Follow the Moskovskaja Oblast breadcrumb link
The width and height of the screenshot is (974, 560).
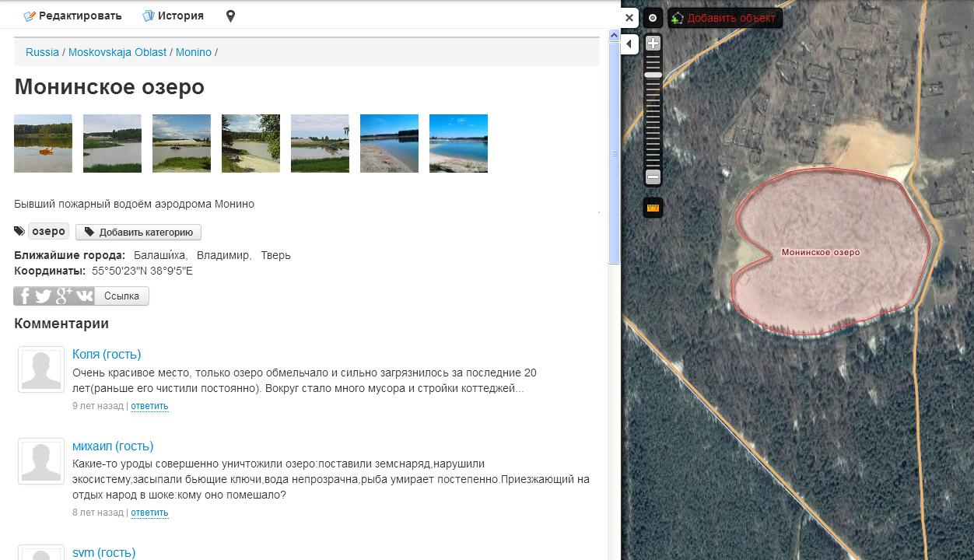coord(117,52)
